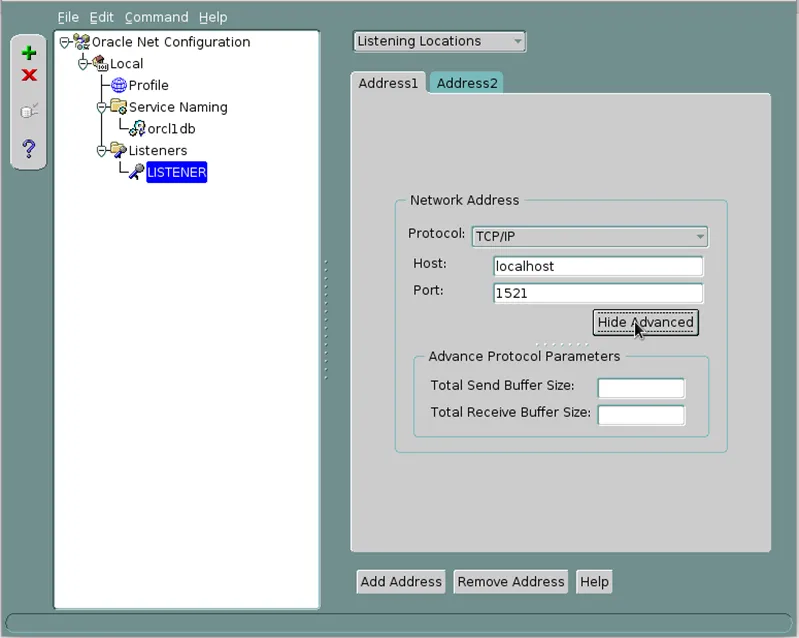Click the Remove Address button
Screen dimensions: 799x638
pos(511,582)
